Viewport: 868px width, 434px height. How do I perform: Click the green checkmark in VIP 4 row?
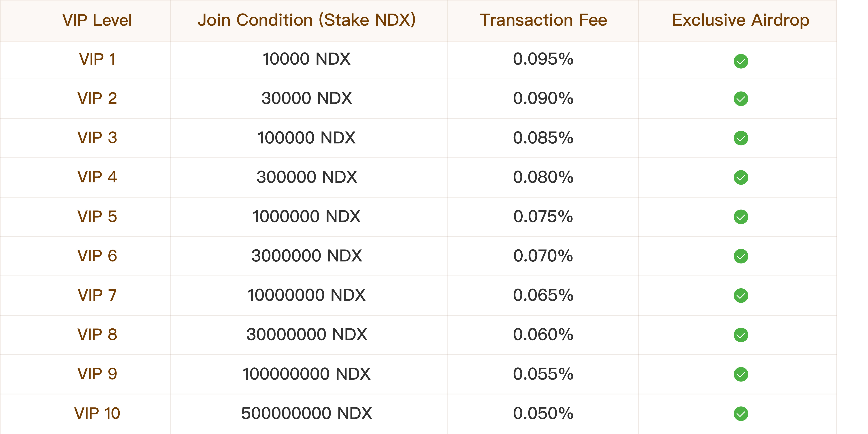pos(741,177)
